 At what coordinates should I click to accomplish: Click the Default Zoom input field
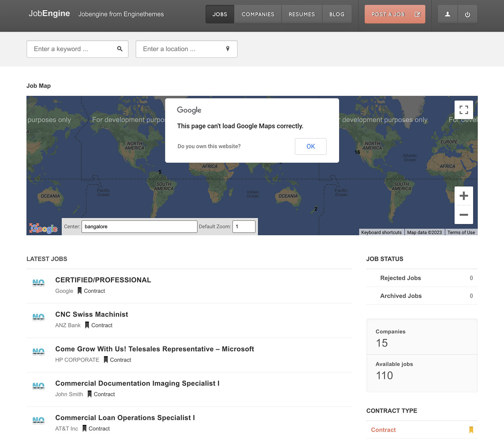tap(244, 227)
